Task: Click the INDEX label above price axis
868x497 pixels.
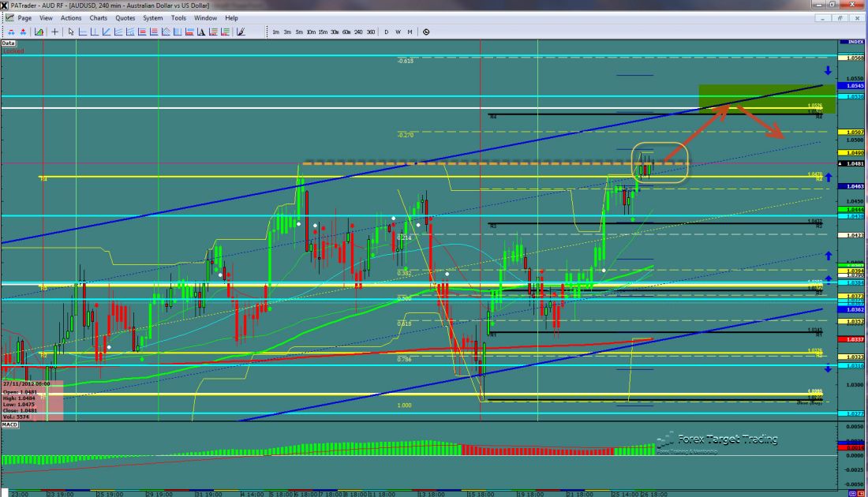Action: coord(853,41)
